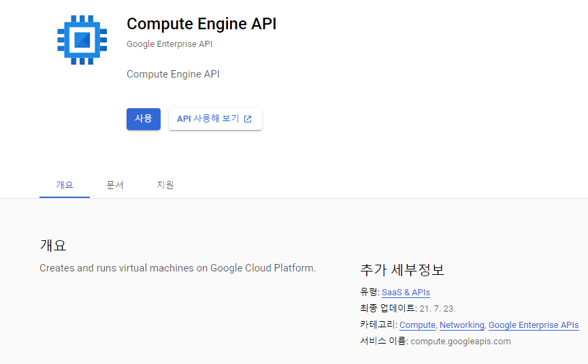
Task: Click the 최종 업데이트 label
Action: click(x=388, y=308)
